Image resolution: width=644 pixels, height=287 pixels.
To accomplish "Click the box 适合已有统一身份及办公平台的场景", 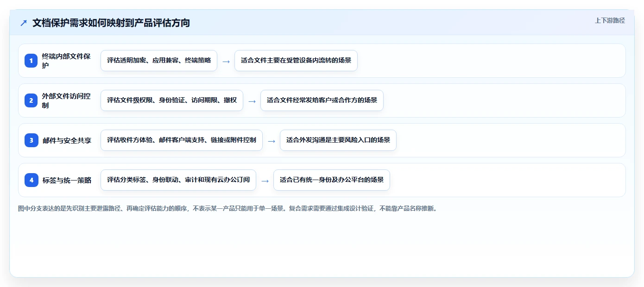I will 332,180.
